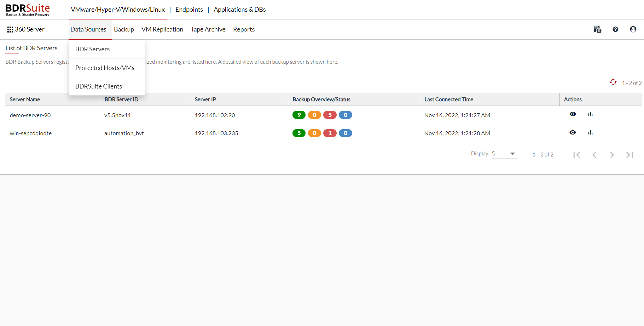Open report chart icon for demo-server-90
This screenshot has width=644, height=326.
(590, 114)
